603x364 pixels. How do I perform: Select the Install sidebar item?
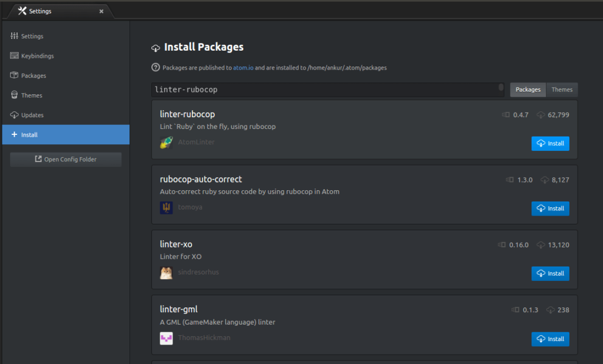(66, 135)
